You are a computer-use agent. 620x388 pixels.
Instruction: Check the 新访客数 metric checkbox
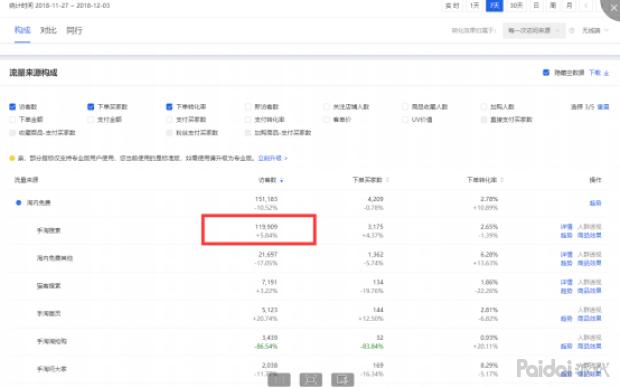point(248,107)
